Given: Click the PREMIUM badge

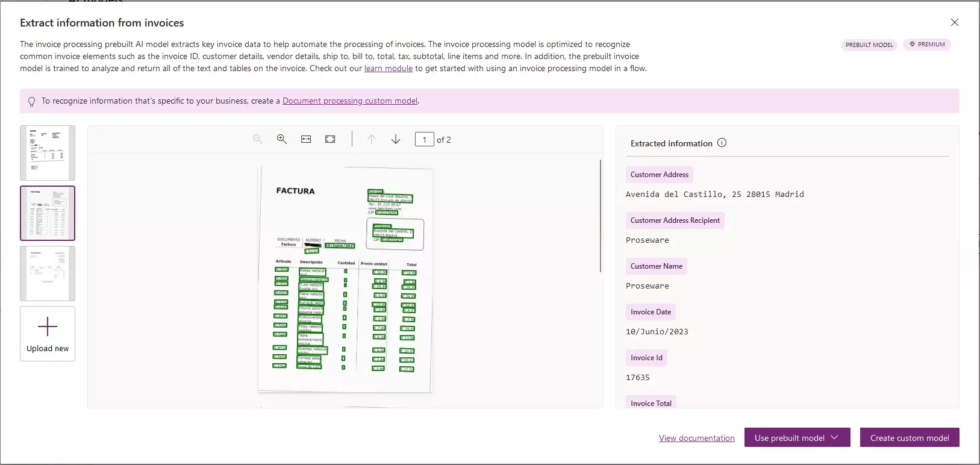Looking at the screenshot, I should pos(927,45).
